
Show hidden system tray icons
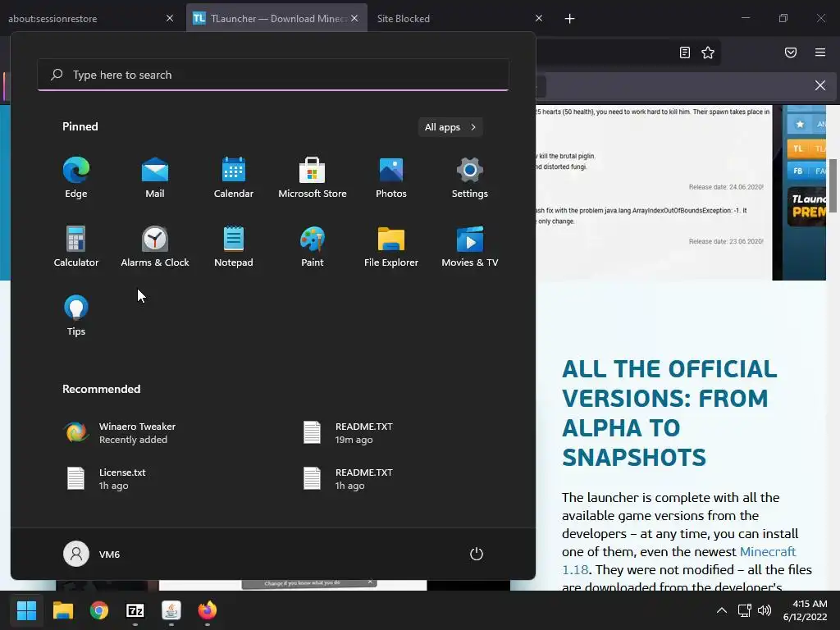(x=722, y=610)
